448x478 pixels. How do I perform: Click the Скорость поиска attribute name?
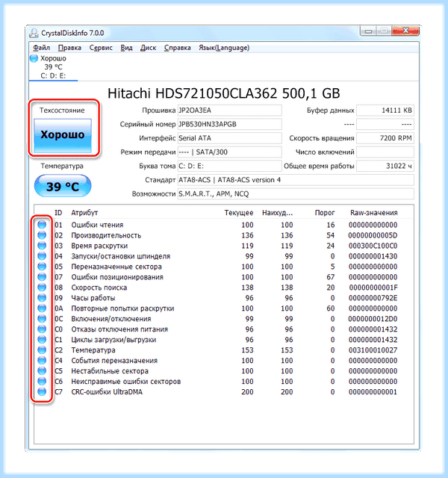pyautogui.click(x=99, y=288)
